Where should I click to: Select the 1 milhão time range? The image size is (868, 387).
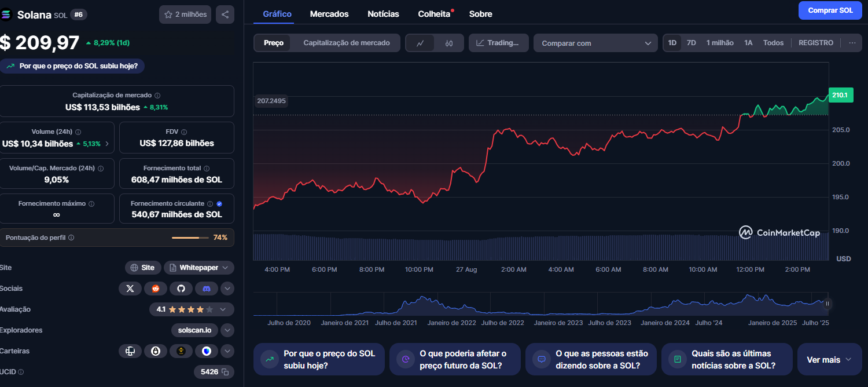pos(720,43)
